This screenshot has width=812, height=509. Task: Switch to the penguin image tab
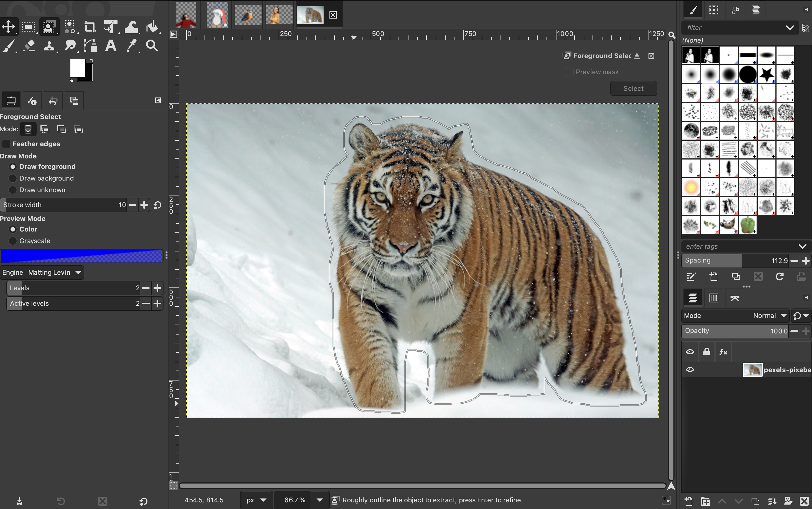[217, 15]
